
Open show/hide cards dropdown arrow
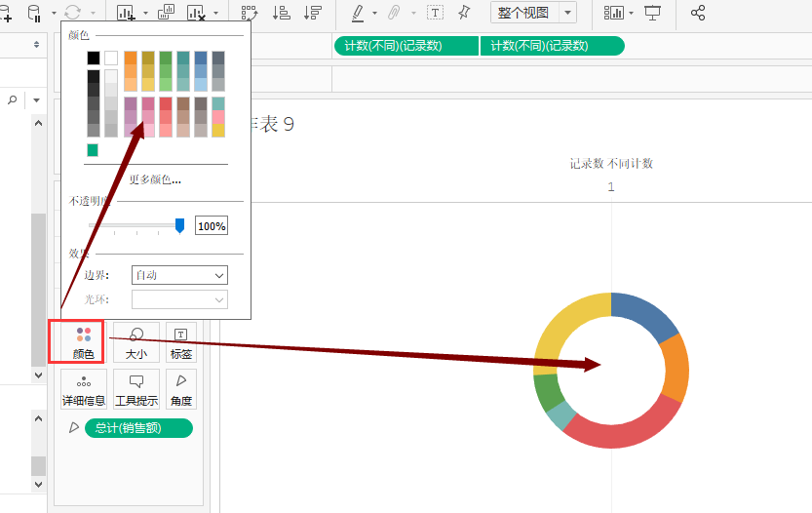[x=632, y=13]
